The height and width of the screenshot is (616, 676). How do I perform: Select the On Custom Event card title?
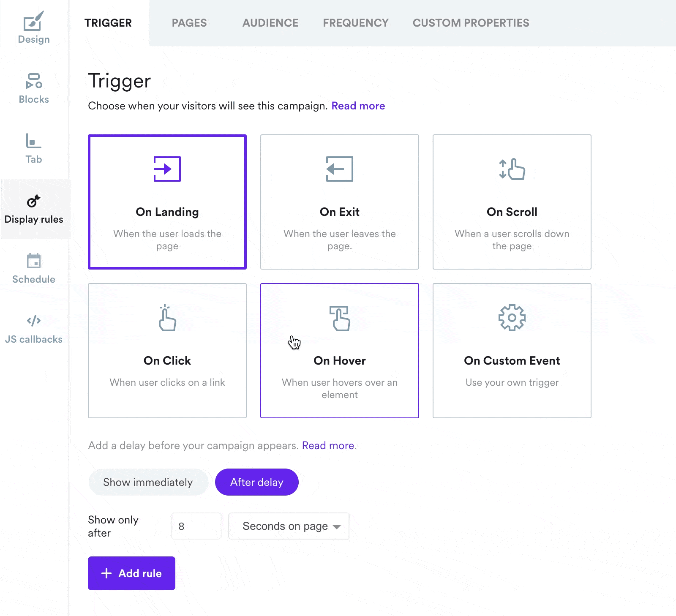pyautogui.click(x=512, y=361)
